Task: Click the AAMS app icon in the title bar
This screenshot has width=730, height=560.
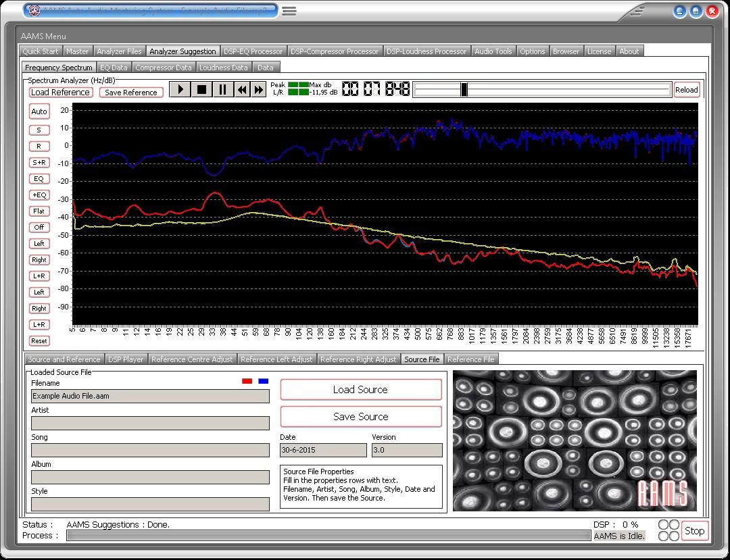Action: click(34, 11)
